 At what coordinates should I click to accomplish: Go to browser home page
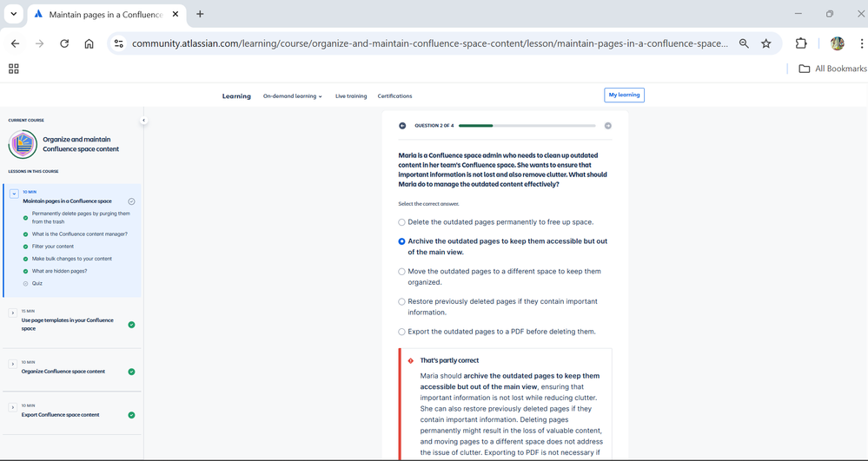click(89, 43)
